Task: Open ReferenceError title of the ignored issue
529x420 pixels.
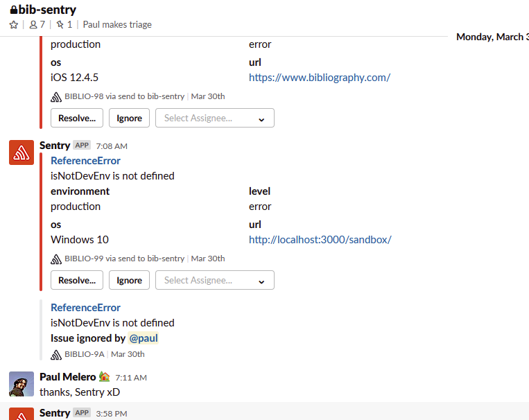Action: coord(85,308)
